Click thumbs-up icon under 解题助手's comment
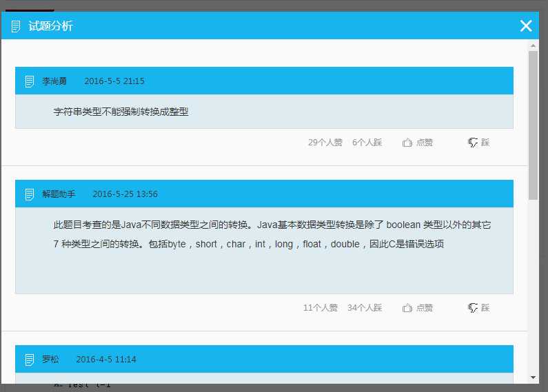Screen dimensions: 548x392 407,308
